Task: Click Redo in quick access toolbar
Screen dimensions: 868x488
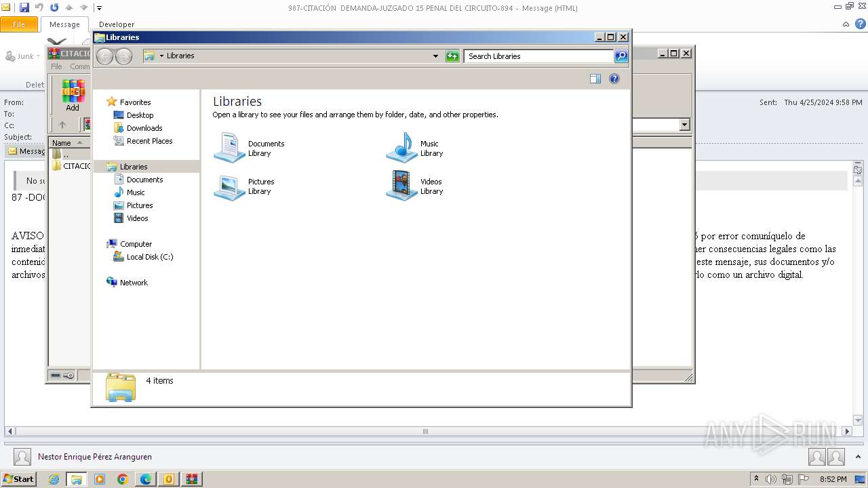Action: click(x=54, y=7)
